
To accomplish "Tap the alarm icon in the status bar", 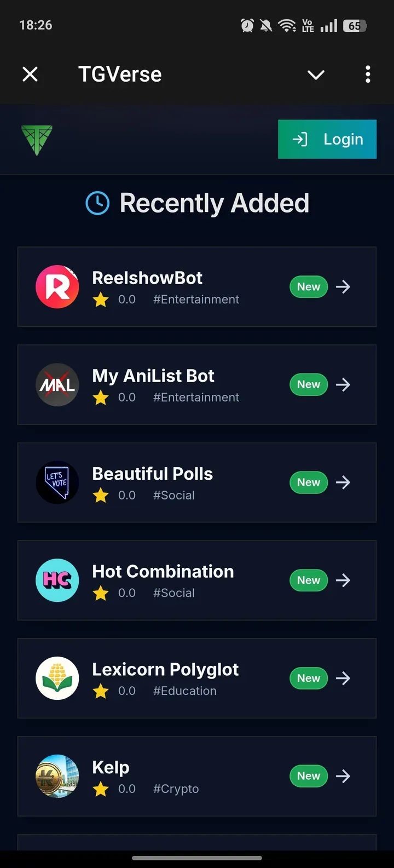I will pyautogui.click(x=247, y=25).
